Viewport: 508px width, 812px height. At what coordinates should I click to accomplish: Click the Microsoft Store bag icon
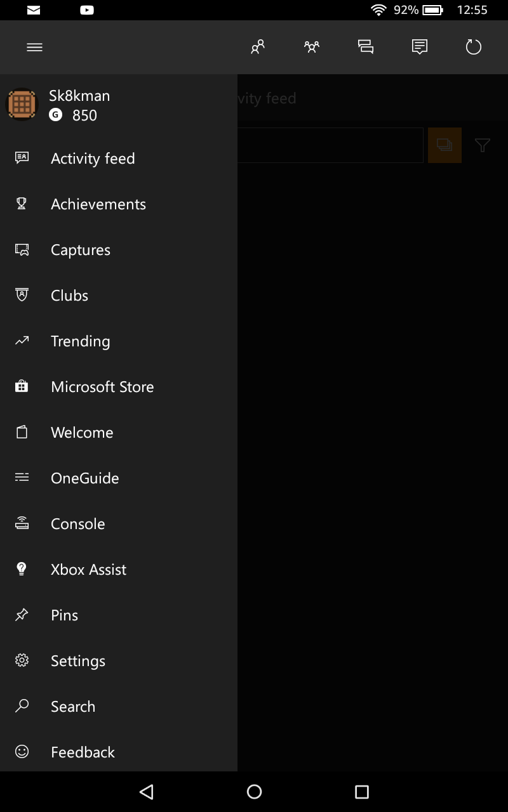point(22,386)
